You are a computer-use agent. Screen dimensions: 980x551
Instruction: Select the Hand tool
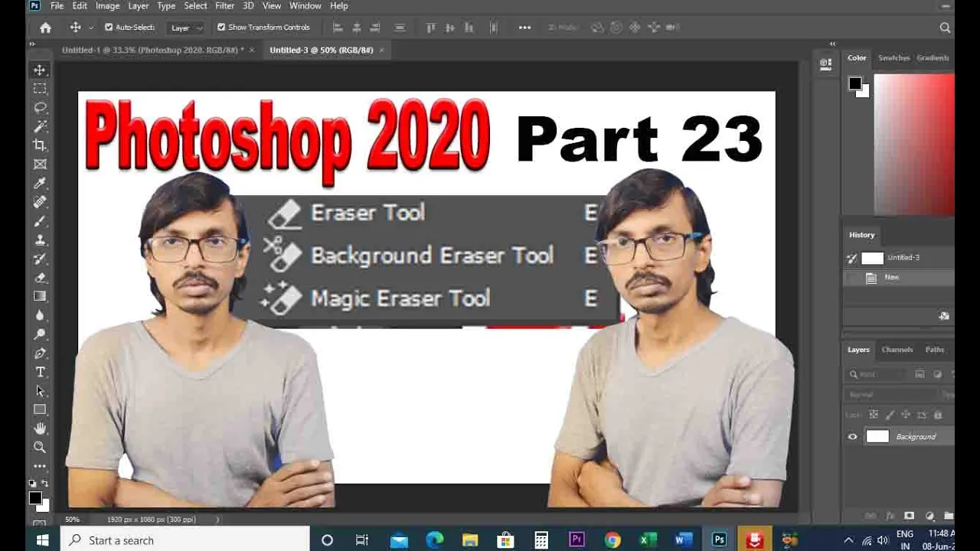(x=40, y=429)
